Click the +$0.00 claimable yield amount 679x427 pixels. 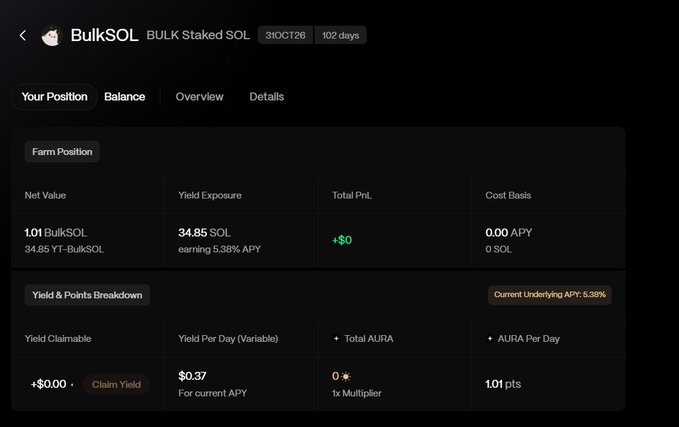tap(48, 384)
